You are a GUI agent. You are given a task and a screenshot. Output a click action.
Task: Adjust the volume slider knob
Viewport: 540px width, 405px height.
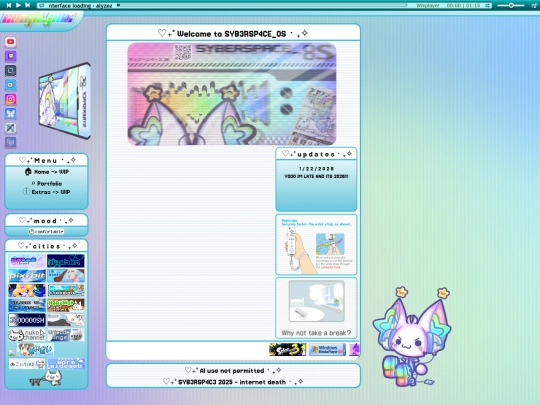pos(511,6)
